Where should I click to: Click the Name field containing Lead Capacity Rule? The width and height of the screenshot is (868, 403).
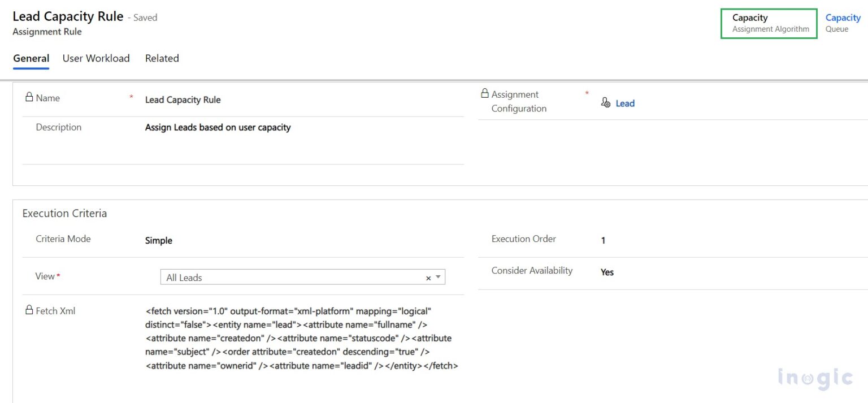(x=183, y=99)
